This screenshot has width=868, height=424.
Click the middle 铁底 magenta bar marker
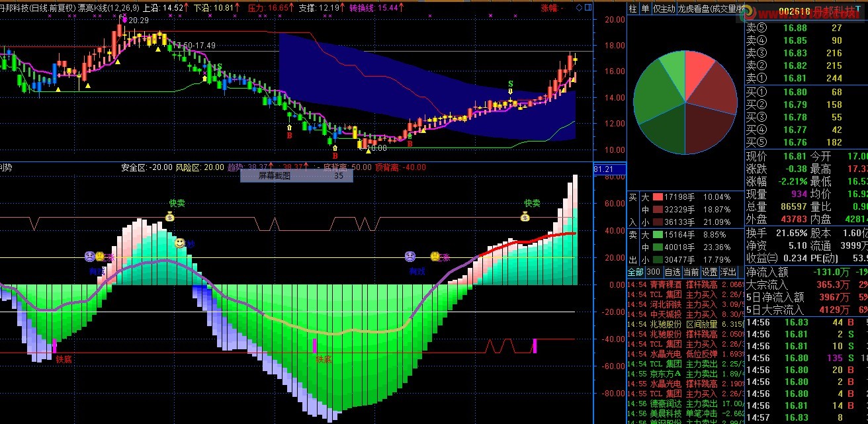pyautogui.click(x=315, y=345)
